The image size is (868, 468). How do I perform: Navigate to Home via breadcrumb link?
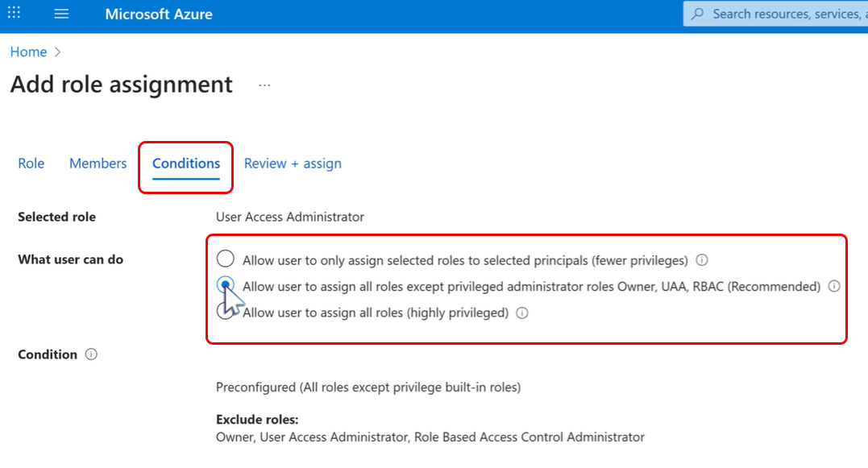point(28,52)
